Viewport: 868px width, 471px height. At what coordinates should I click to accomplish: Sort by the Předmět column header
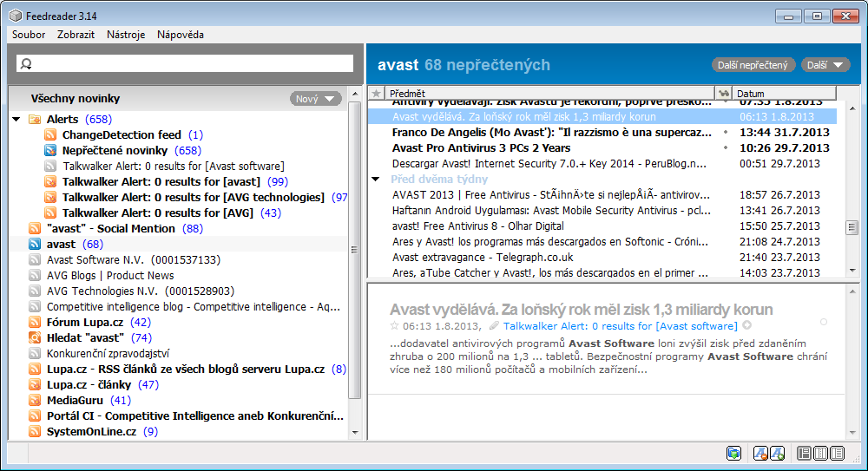tap(549, 93)
